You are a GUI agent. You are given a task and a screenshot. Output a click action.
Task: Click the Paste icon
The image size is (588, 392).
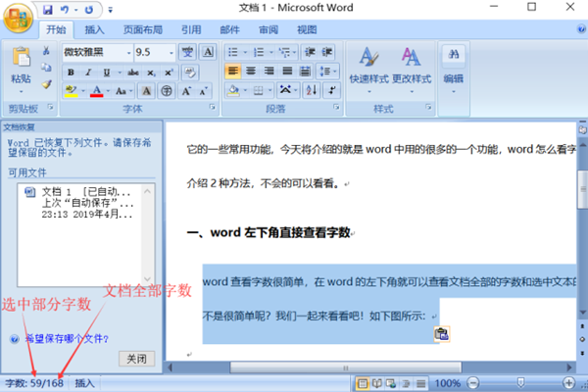[20, 59]
